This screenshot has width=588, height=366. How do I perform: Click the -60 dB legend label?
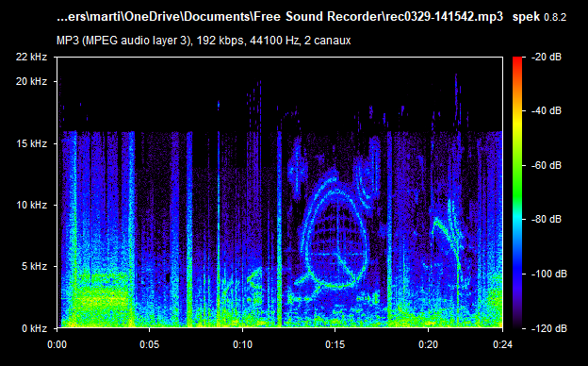pyautogui.click(x=547, y=165)
